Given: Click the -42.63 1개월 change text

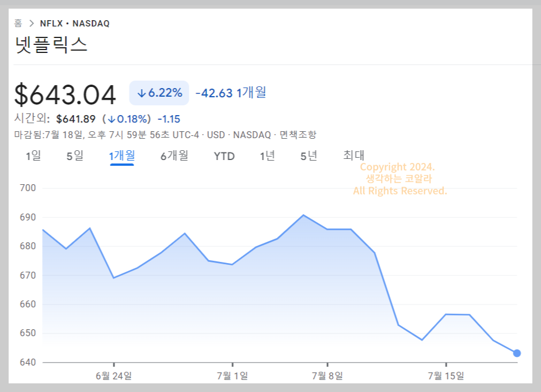Looking at the screenshot, I should pos(230,93).
